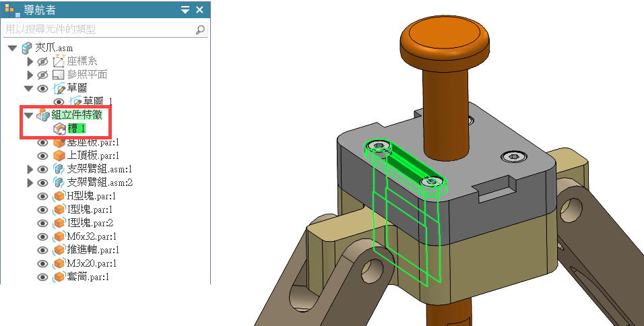Select M3x20.par:1 in the tree

click(92, 263)
